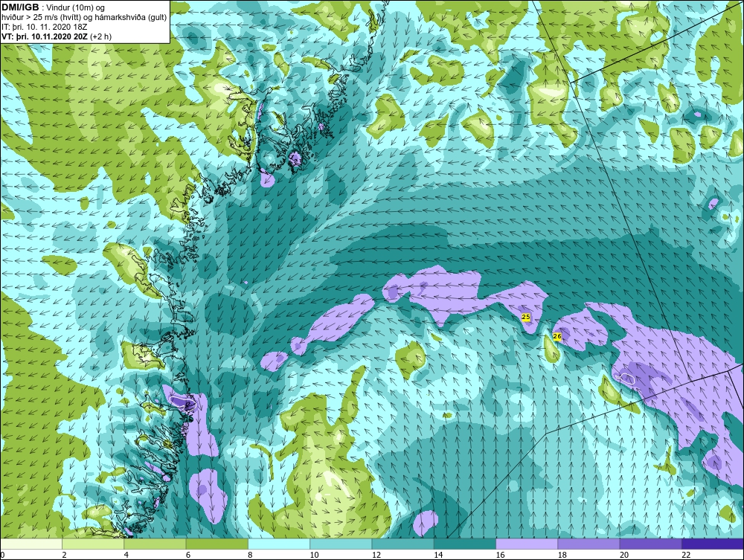The image size is (744, 560).
Task: Click the legend line 'hviður > 25 m/s (hvítt)'
Action: point(43,18)
